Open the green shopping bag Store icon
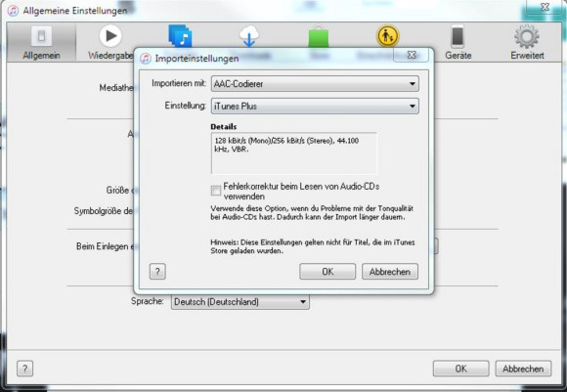Image resolution: width=567 pixels, height=392 pixels. click(319, 36)
